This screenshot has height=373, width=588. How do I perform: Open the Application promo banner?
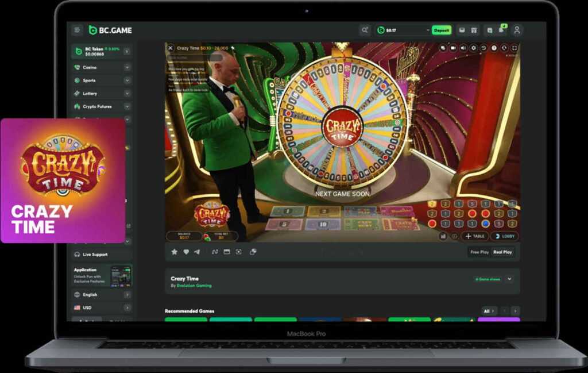(x=101, y=275)
